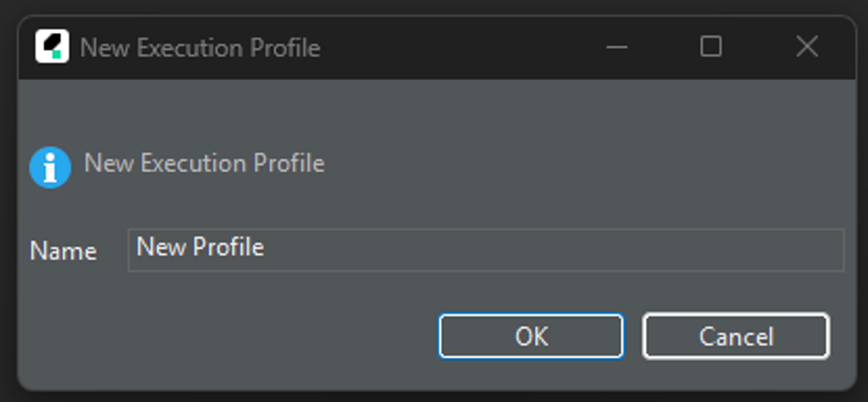Maximize the New Execution Profile dialog
868x402 pixels.
pyautogui.click(x=711, y=47)
